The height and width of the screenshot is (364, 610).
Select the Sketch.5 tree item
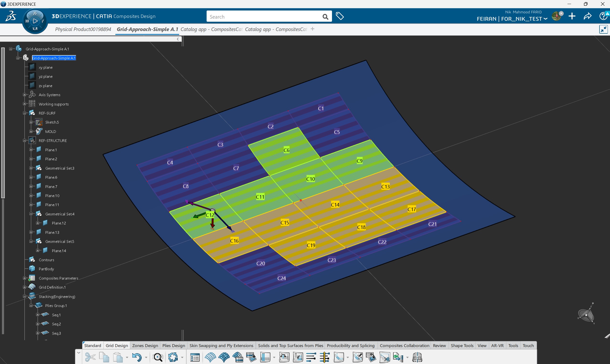[52, 122]
